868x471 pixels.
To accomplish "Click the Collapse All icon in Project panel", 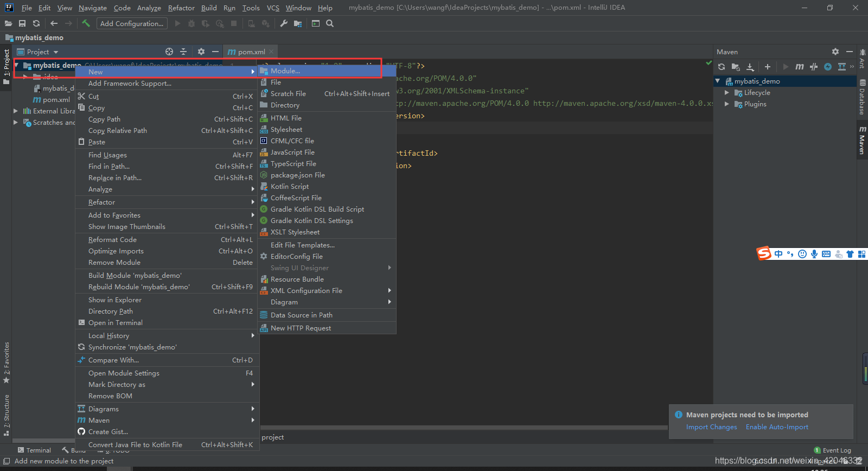I will click(183, 52).
